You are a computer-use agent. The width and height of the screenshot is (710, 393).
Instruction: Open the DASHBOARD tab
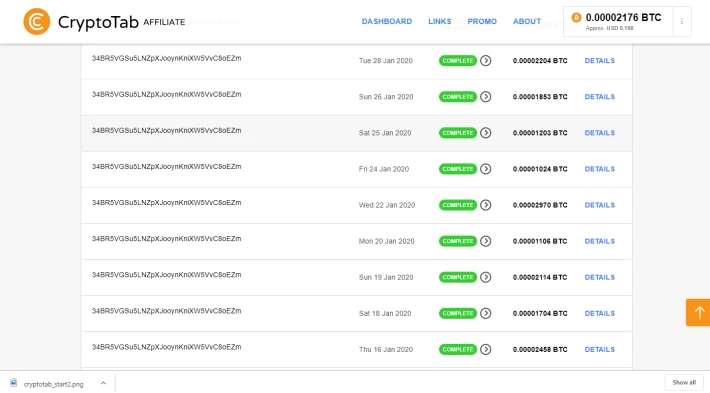(387, 21)
